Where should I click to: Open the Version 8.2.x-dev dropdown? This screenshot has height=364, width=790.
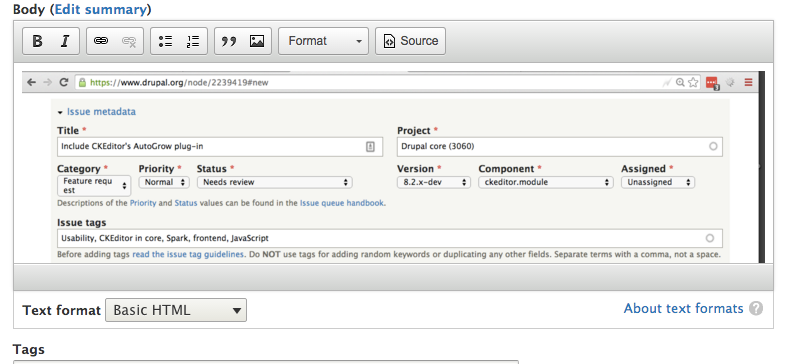click(434, 182)
